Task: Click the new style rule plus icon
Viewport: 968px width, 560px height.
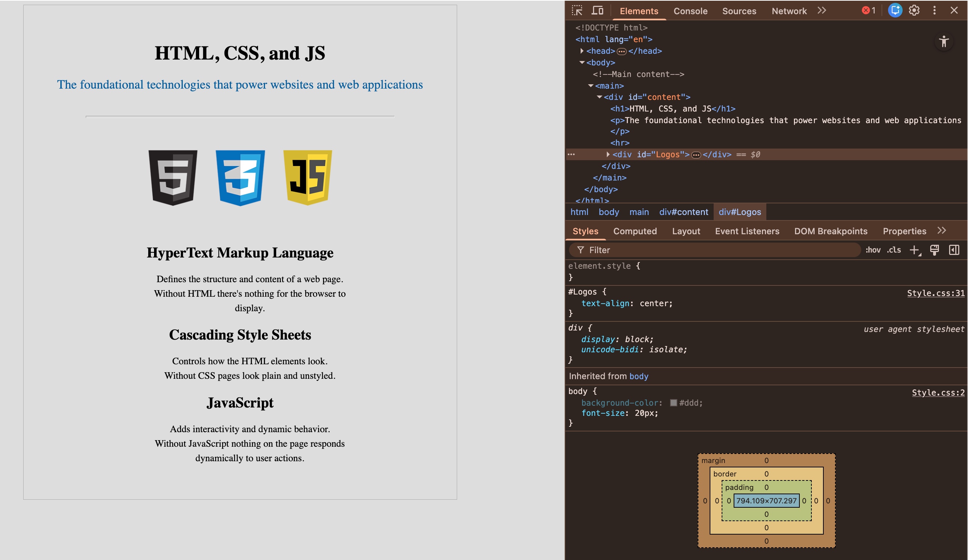Action: (x=915, y=250)
